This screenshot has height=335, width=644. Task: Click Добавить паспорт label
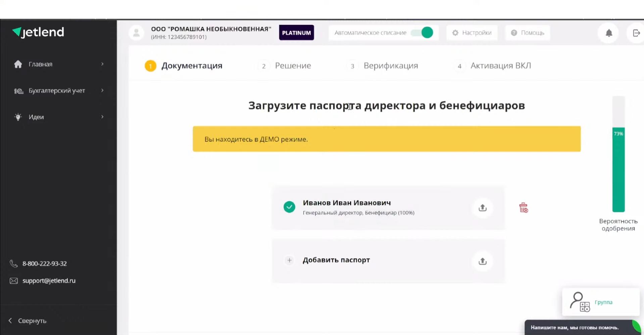click(336, 260)
